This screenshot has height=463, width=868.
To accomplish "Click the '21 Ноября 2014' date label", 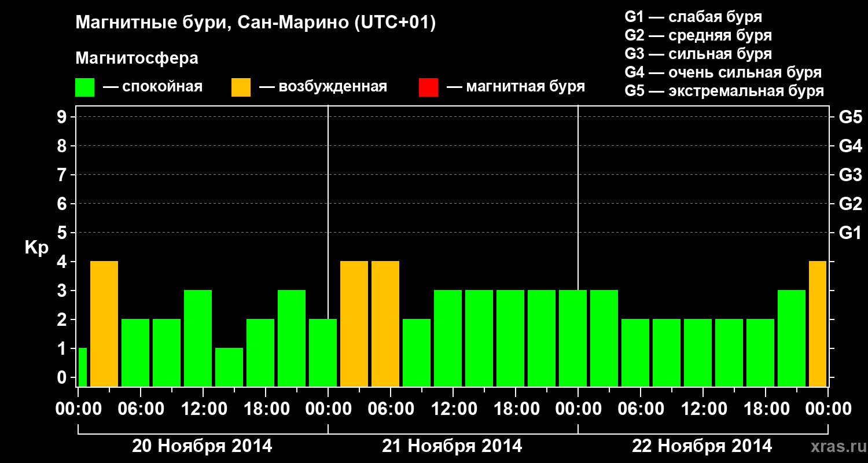I will coord(452,446).
